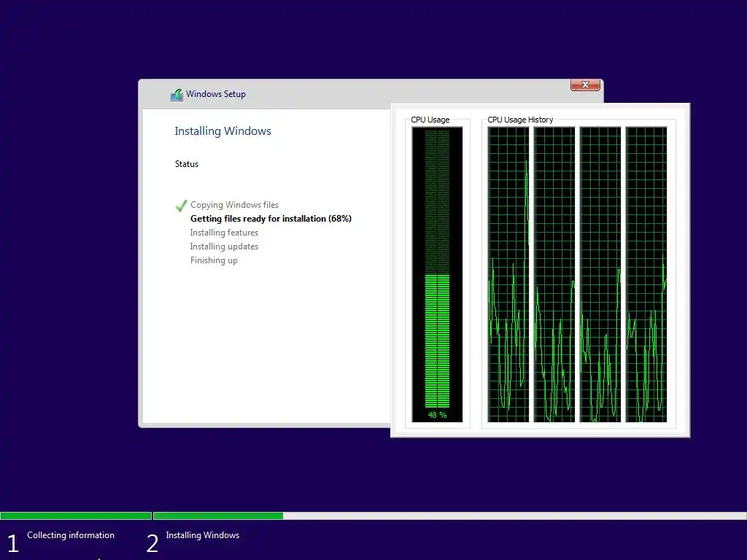The image size is (747, 560).
Task: Click the 'Finishing up' step
Action: [214, 260]
